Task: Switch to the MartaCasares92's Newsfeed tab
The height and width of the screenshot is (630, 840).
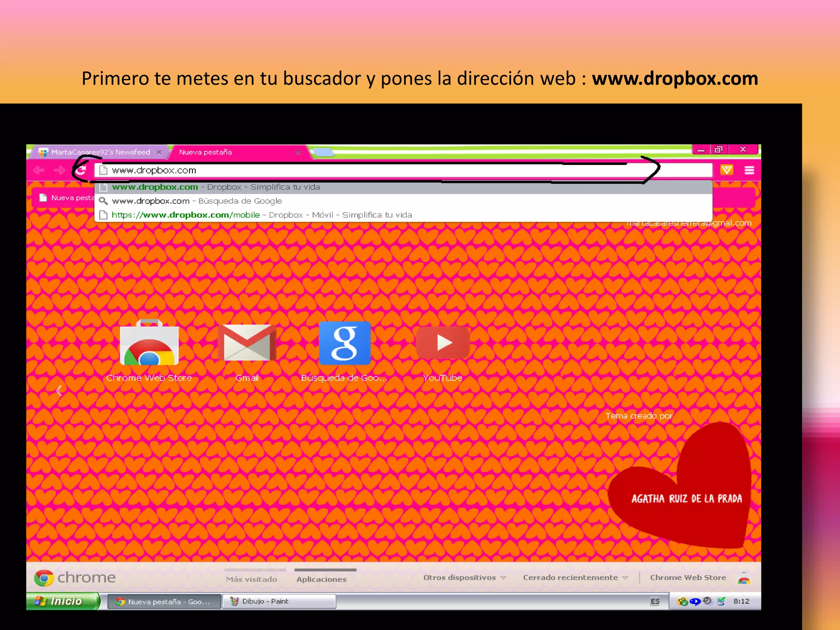Action: [x=100, y=152]
